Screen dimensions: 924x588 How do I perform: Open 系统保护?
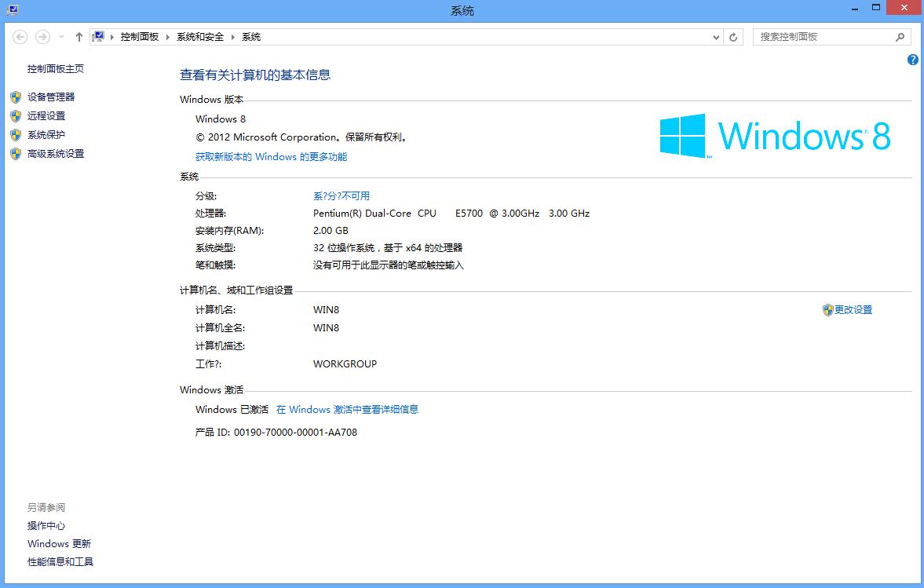point(46,135)
